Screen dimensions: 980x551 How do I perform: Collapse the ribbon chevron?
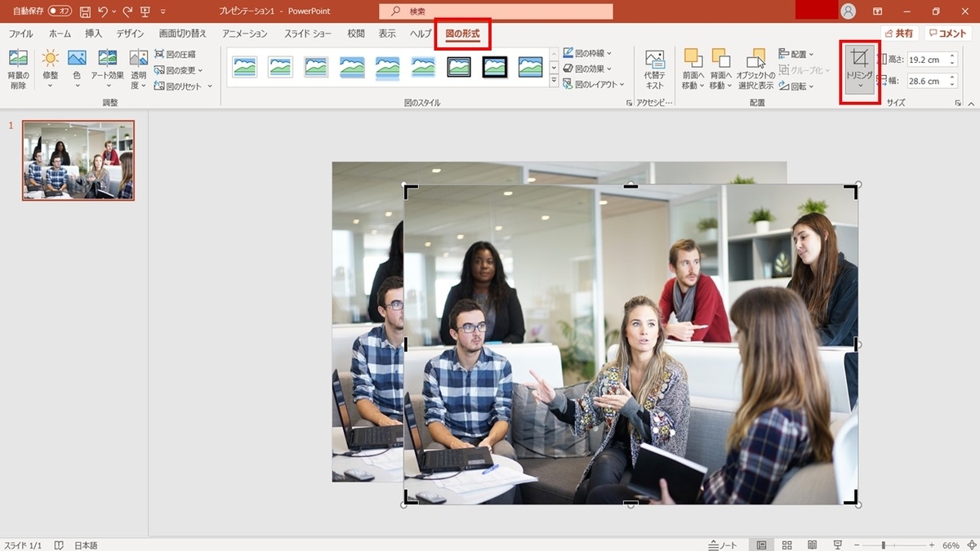pos(971,103)
